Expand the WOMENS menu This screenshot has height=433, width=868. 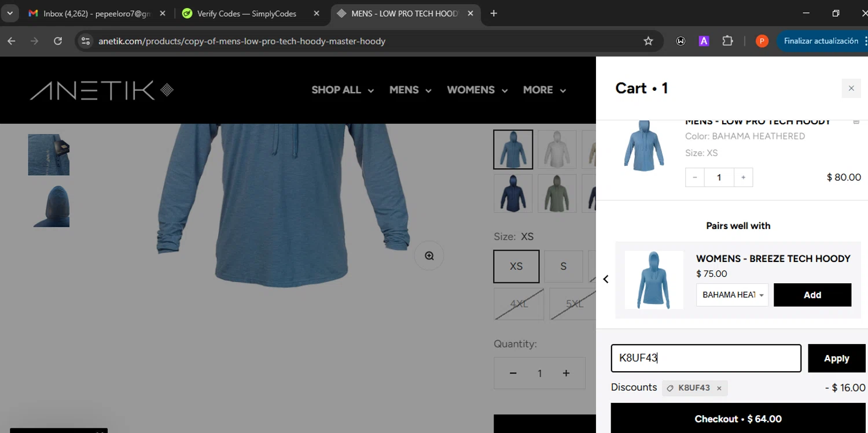477,90
